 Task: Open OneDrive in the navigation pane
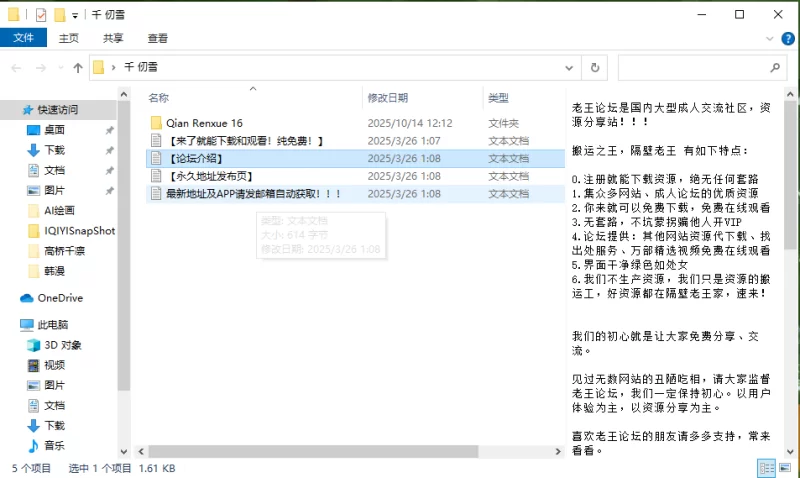tap(60, 298)
